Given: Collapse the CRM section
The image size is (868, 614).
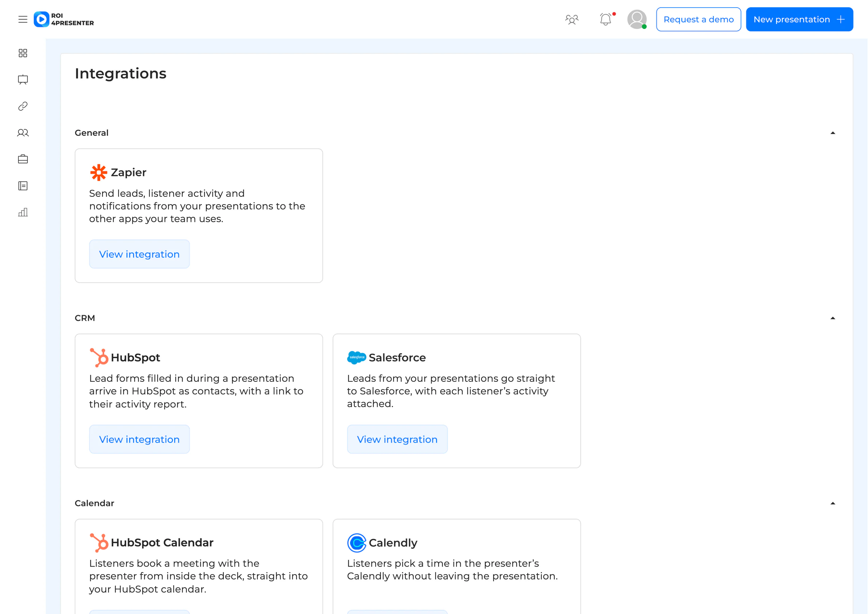Looking at the screenshot, I should click(x=833, y=318).
